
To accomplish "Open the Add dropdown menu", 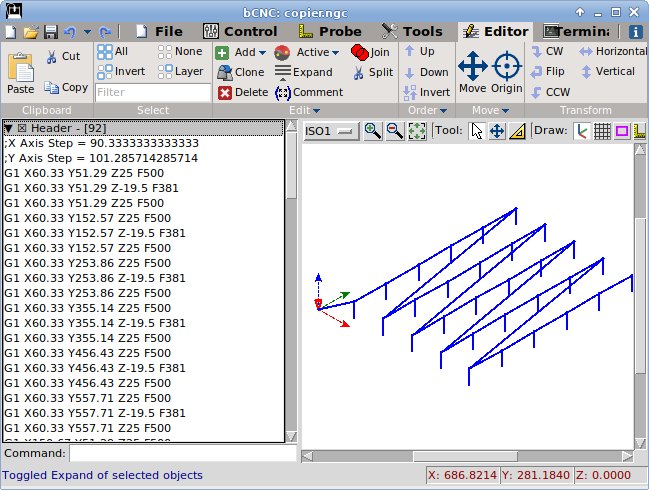I will click(x=241, y=52).
